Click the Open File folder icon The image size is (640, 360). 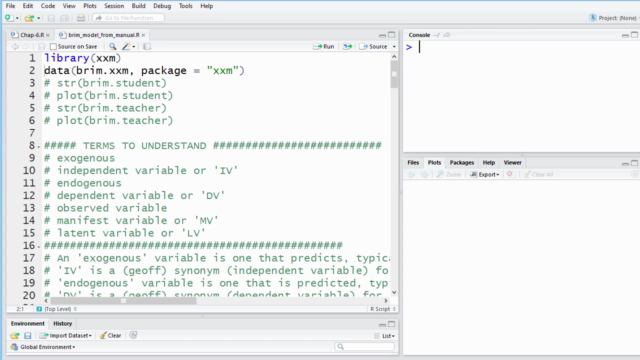click(29, 18)
